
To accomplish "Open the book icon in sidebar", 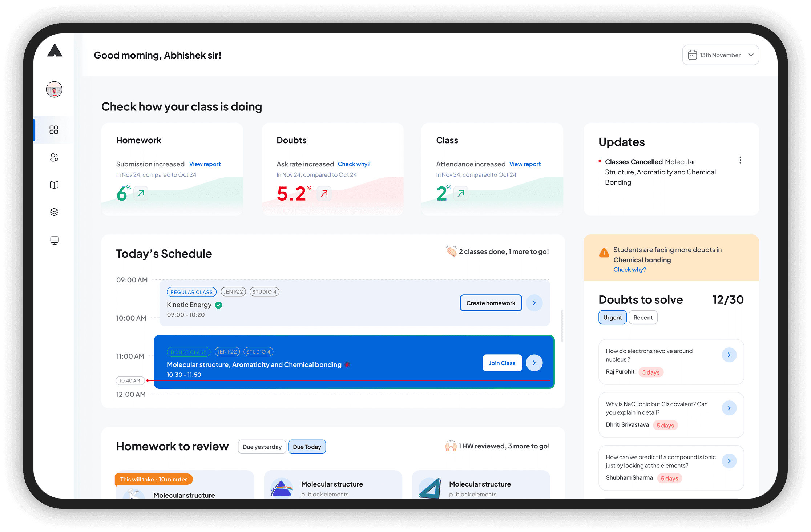I will (x=54, y=185).
